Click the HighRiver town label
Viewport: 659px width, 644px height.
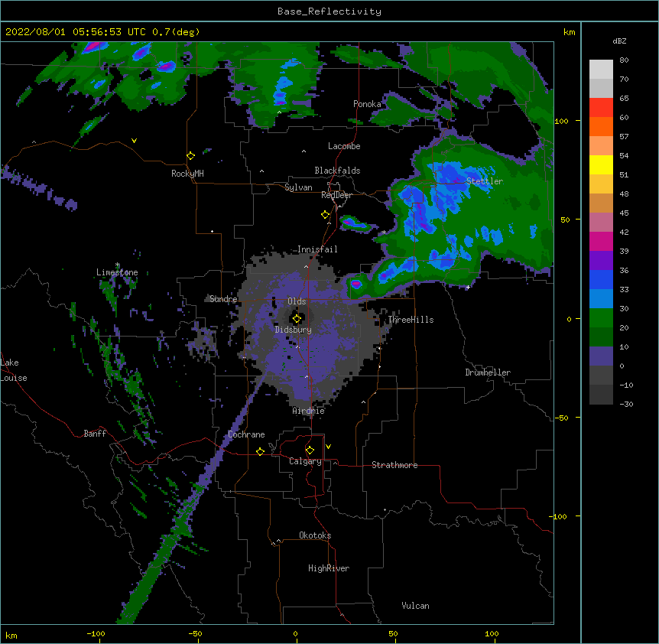tap(329, 568)
